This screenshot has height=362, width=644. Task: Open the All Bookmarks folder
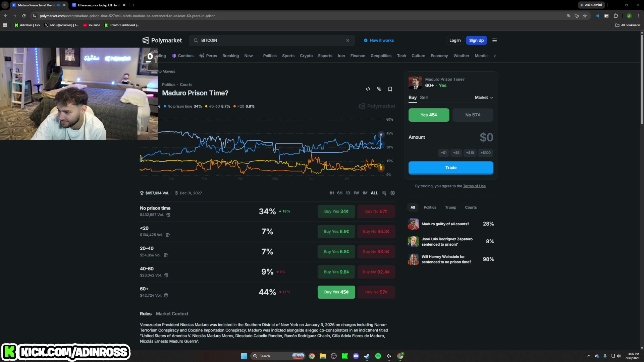(628, 25)
